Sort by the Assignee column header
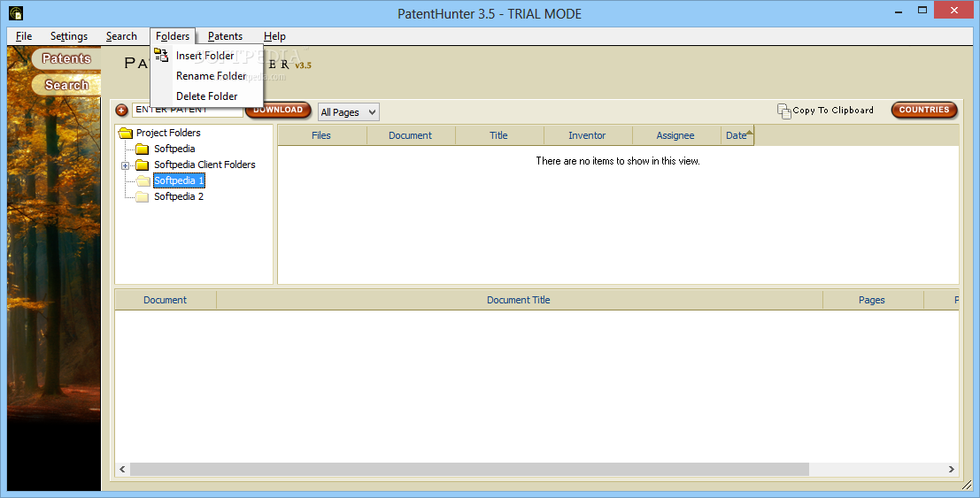 click(x=675, y=135)
